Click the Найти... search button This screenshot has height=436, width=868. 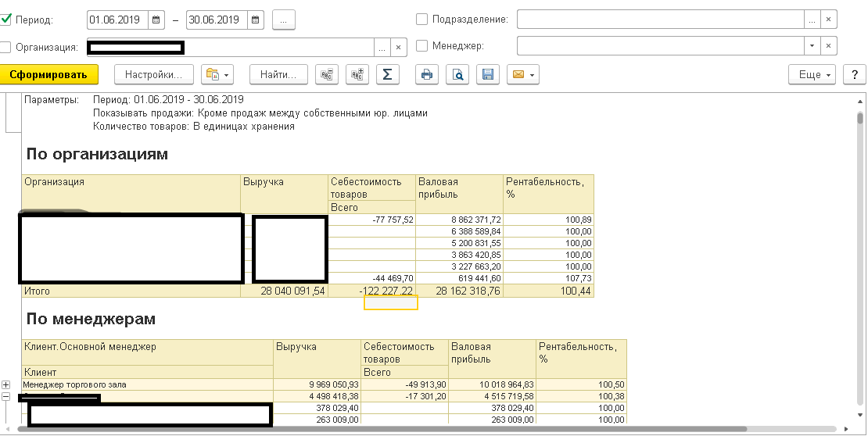click(x=278, y=75)
